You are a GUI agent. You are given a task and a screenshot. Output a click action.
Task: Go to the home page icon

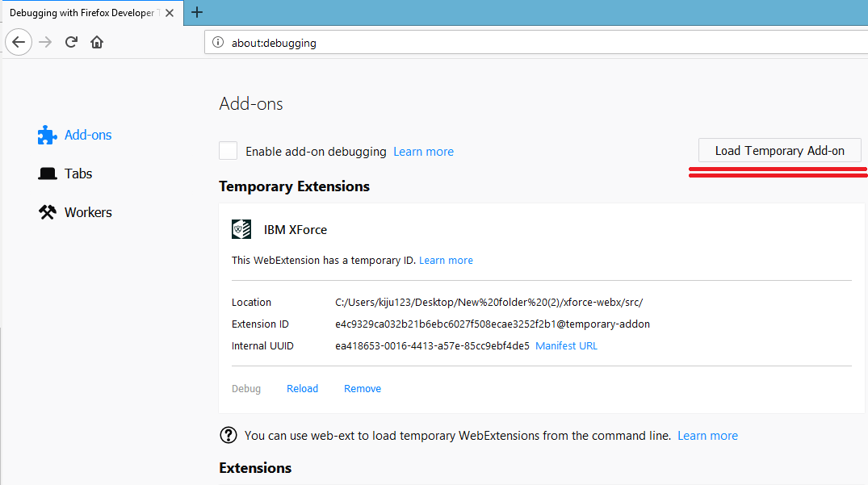[x=97, y=42]
